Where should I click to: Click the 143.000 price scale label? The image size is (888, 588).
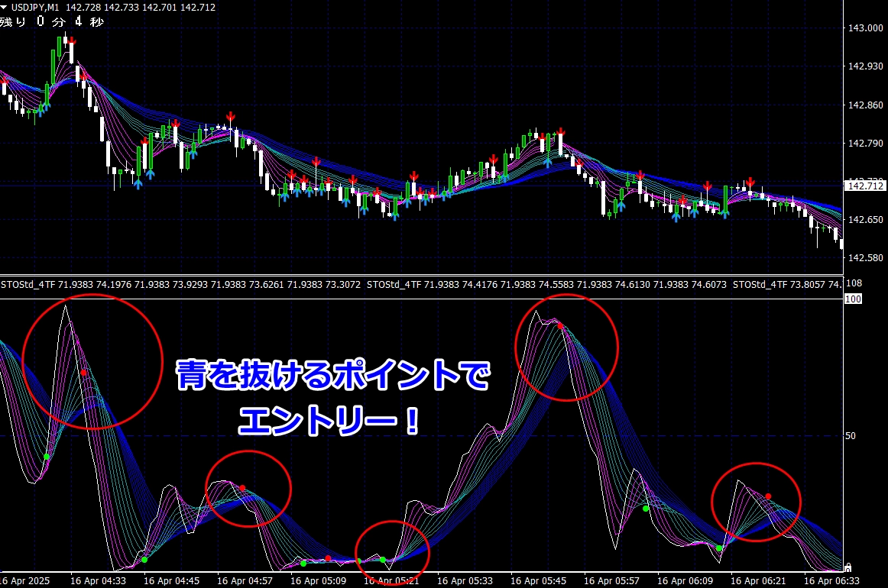(x=865, y=28)
